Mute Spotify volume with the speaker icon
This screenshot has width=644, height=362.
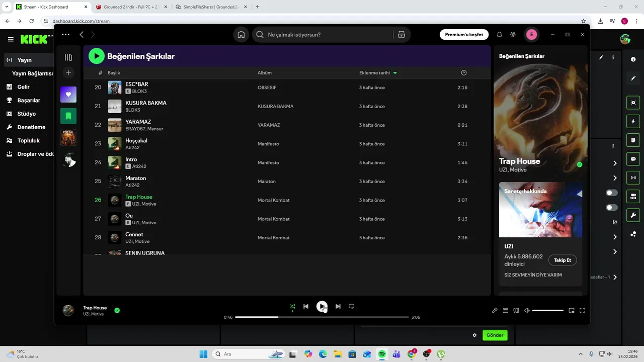(x=527, y=310)
